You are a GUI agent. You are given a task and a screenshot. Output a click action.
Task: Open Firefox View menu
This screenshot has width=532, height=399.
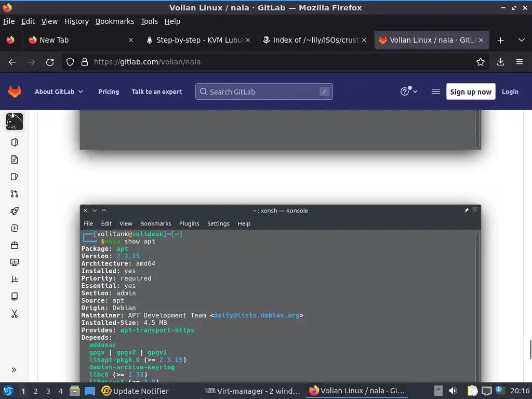pos(49,21)
